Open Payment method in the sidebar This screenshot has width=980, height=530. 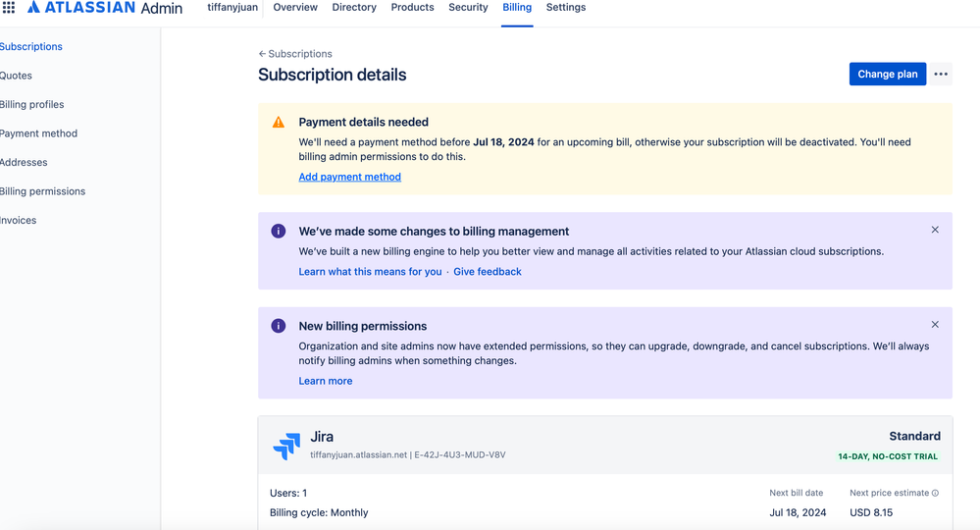pos(38,133)
